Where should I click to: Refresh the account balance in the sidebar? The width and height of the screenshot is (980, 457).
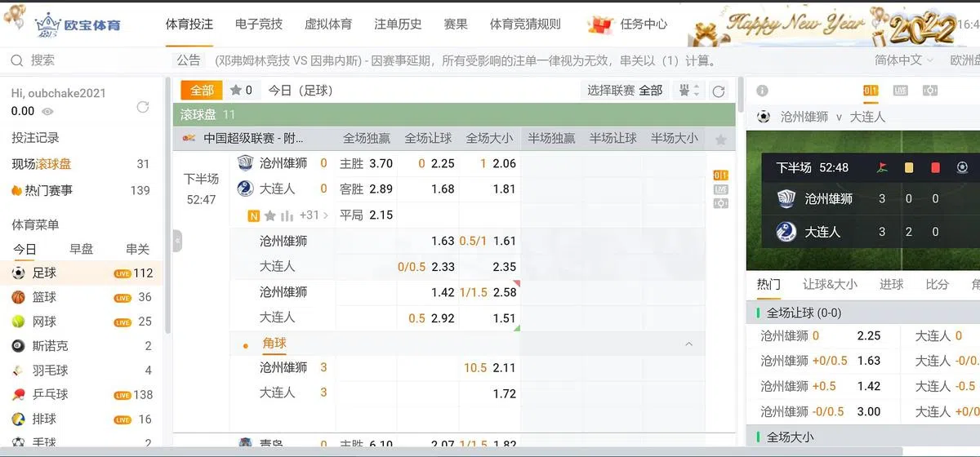[143, 107]
